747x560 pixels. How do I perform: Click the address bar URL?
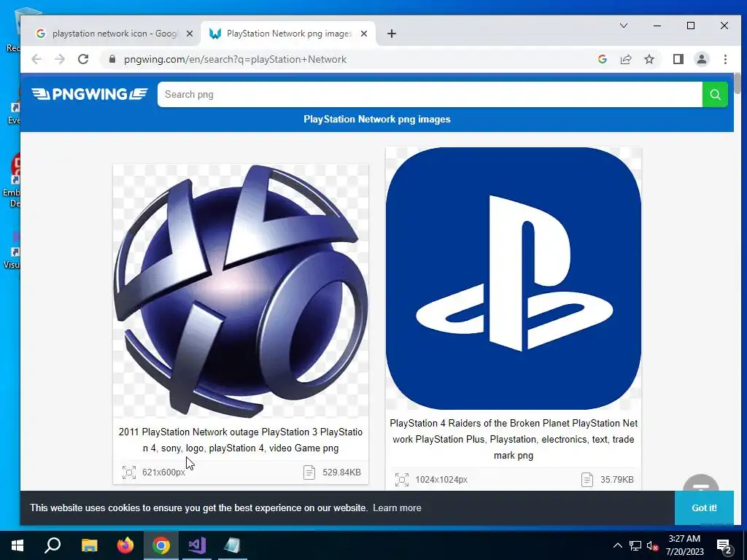(x=236, y=59)
